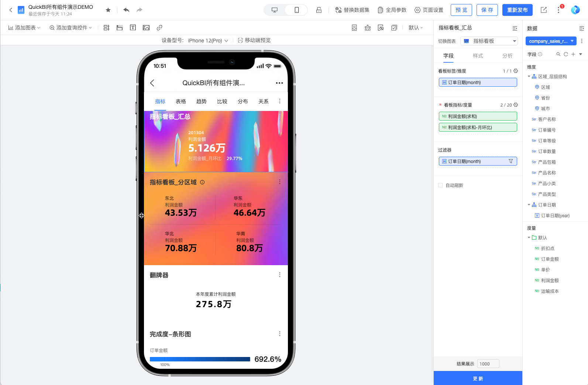Open the user avatar menu

[x=575, y=10]
